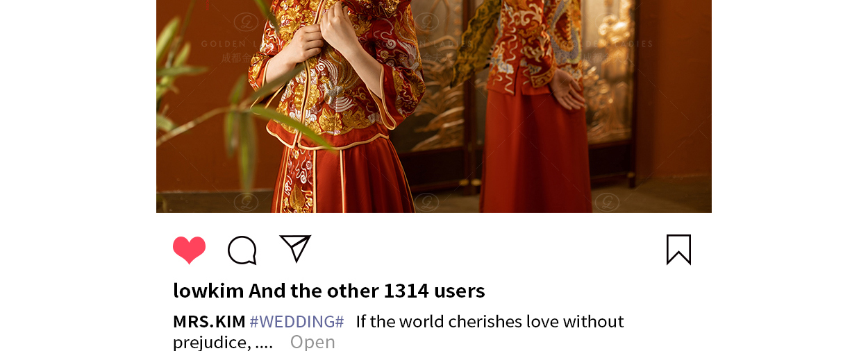Screen dimensions: 868x351
Task: Open the #WEDDING# hashtag
Action: 297,322
